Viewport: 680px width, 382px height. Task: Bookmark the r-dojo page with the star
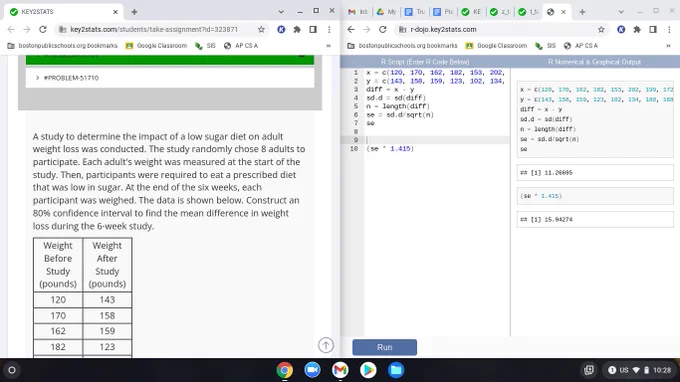601,29
